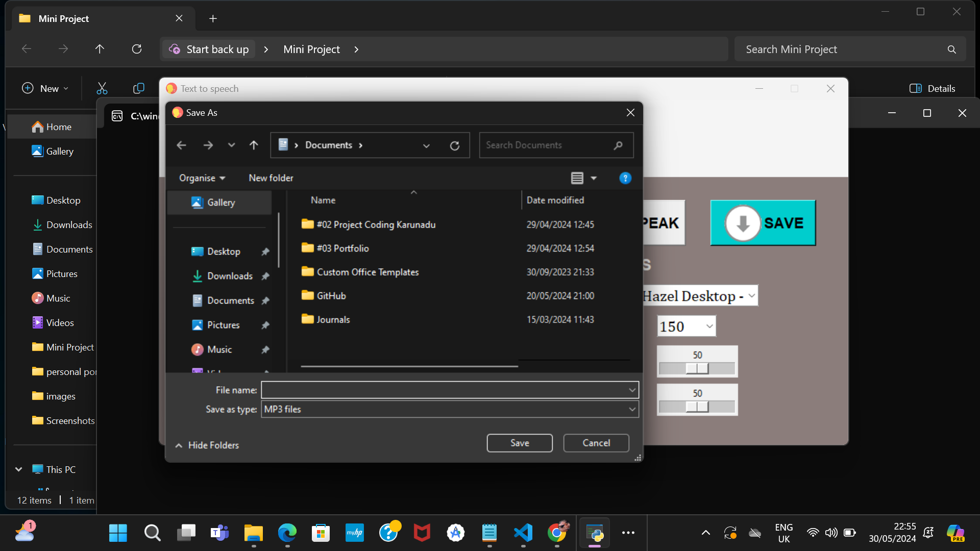Refresh the Documents folder listing
The height and width of the screenshot is (551, 980).
tap(454, 146)
